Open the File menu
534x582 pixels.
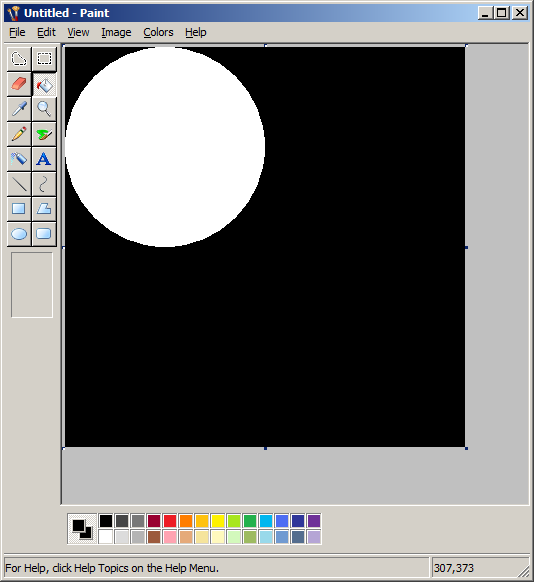[x=17, y=32]
